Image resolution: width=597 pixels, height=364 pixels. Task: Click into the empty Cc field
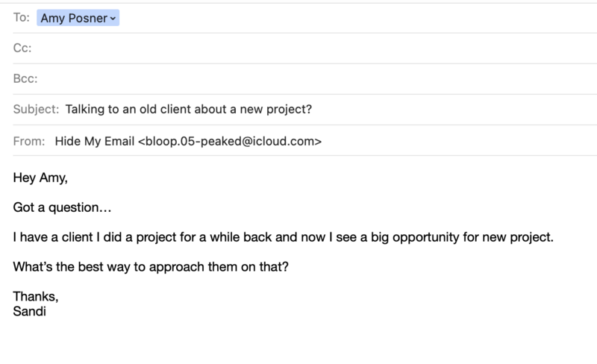[x=314, y=48]
